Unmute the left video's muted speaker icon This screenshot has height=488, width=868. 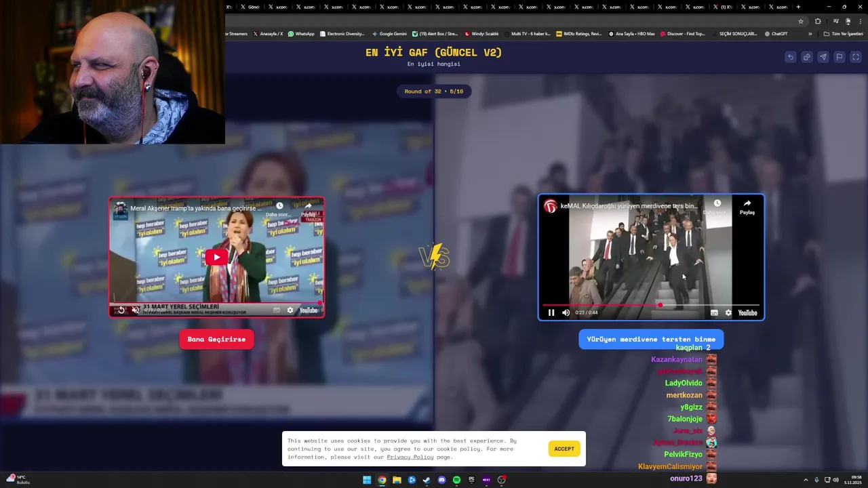(x=135, y=310)
